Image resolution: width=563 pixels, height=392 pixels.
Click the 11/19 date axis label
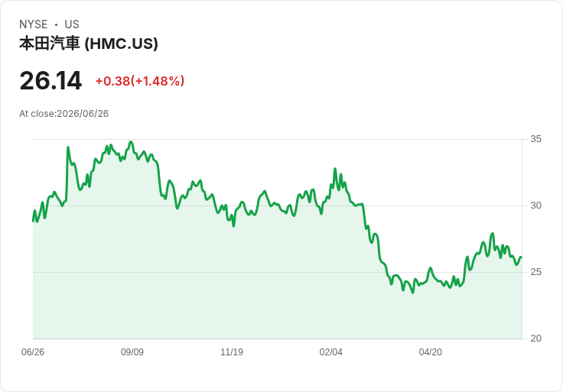tap(232, 352)
